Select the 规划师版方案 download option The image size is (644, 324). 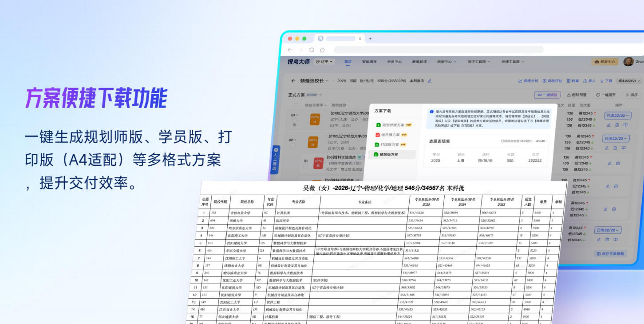point(393,125)
